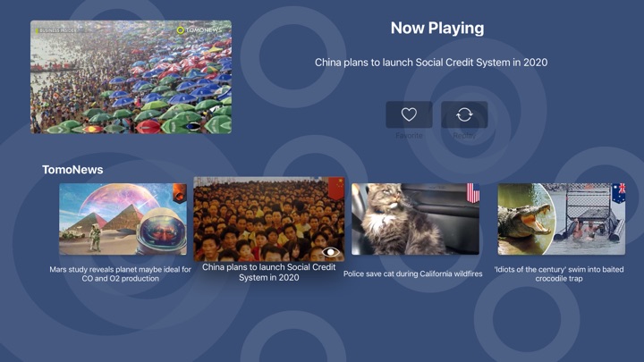Select the China Social Credit crowd thumbnail
644x362 pixels.
coord(269,219)
